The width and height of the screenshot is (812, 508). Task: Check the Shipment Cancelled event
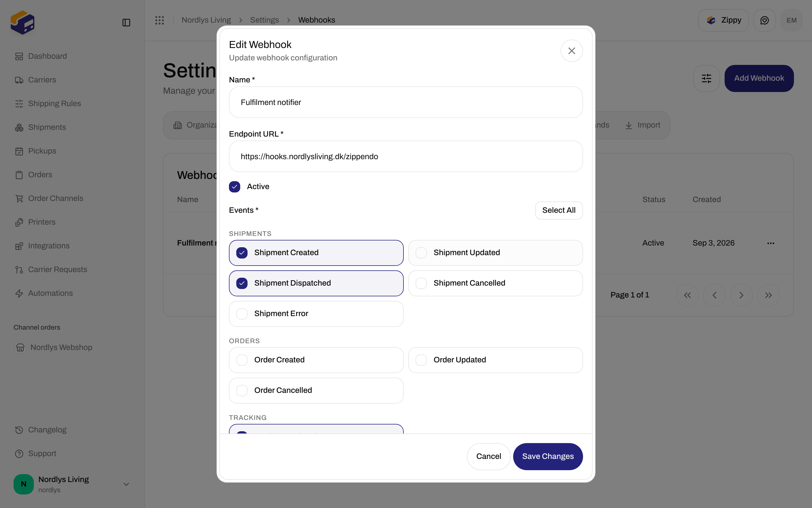coord(421,283)
